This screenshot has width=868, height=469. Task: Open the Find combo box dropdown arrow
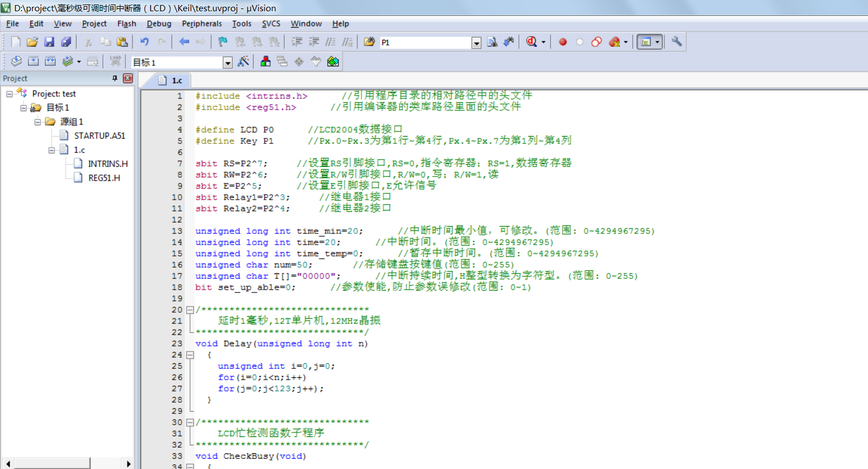click(x=476, y=43)
